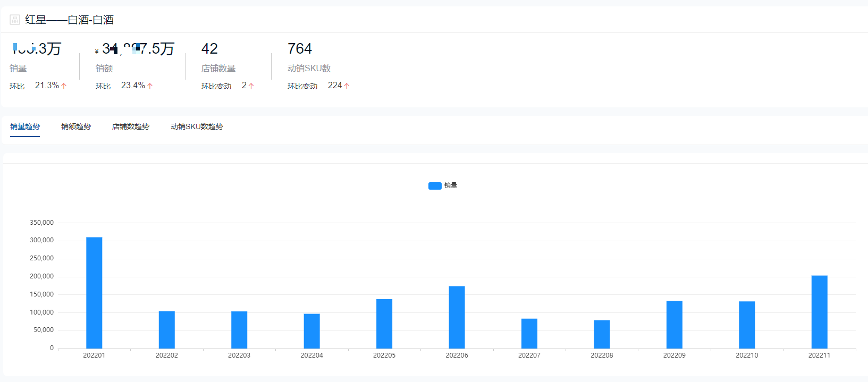Click the blue 销量 legend color swatch
The height and width of the screenshot is (382, 868).
click(435, 185)
